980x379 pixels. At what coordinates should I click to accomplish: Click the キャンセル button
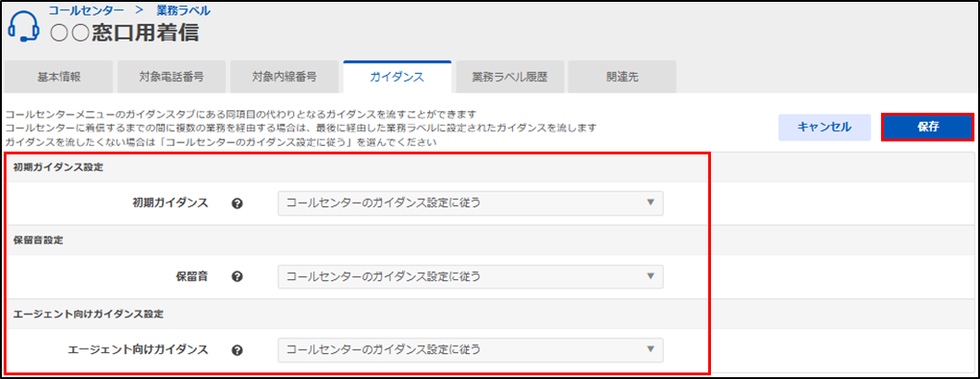[x=824, y=128]
